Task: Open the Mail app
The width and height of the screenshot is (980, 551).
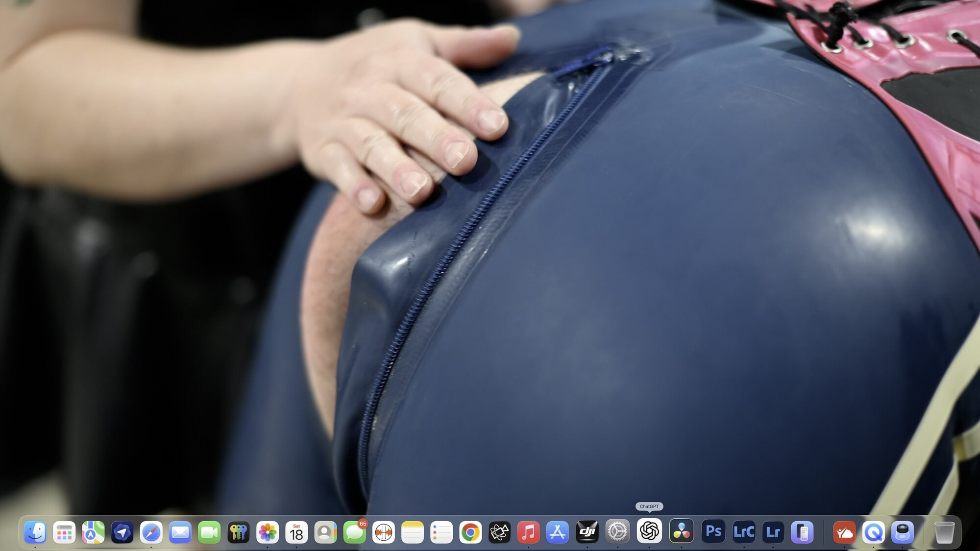Action: click(180, 532)
